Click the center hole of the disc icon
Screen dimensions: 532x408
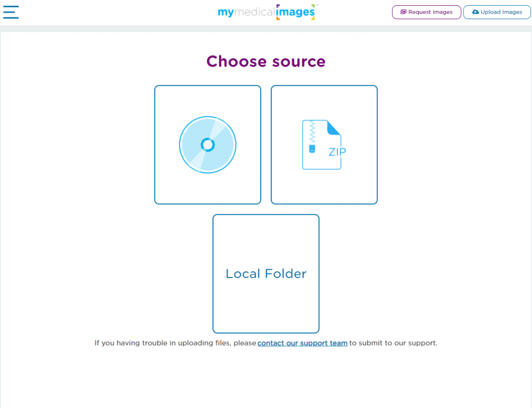coord(208,144)
